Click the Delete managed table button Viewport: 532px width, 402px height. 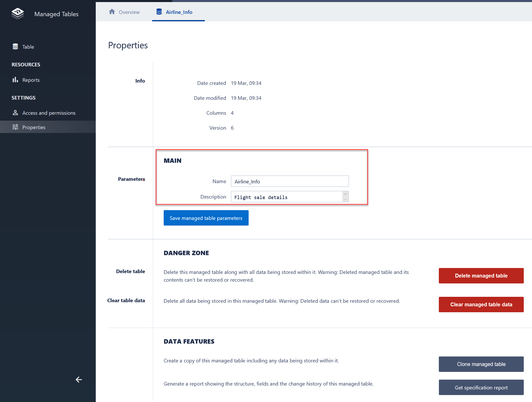481,276
